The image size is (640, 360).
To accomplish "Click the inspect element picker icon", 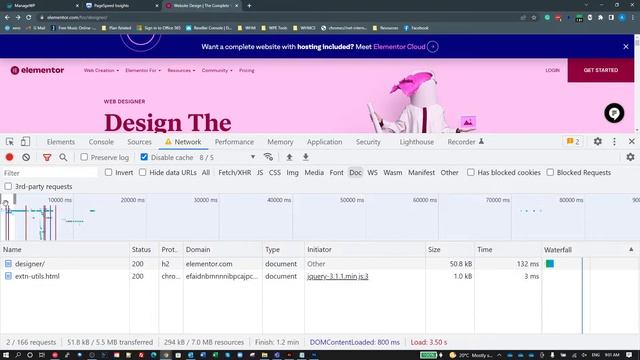I will click(x=10, y=142).
